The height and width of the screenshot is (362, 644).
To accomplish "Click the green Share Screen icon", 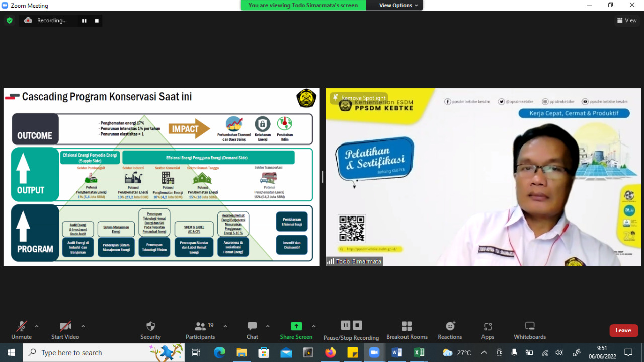I will coord(296,326).
